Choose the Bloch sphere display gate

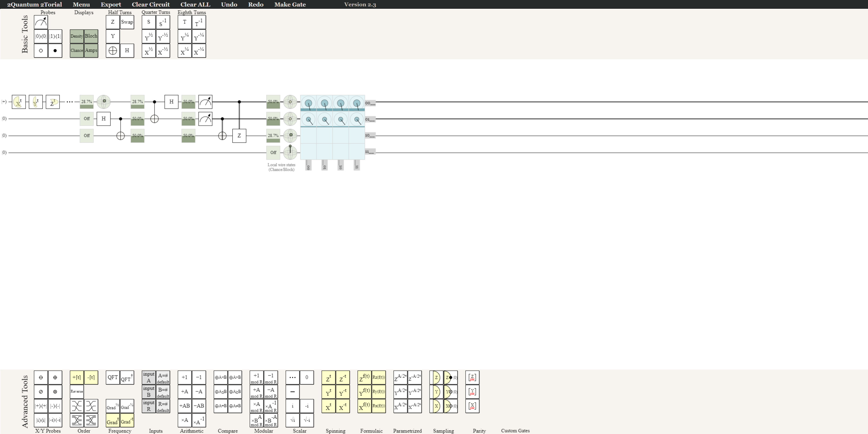click(91, 36)
